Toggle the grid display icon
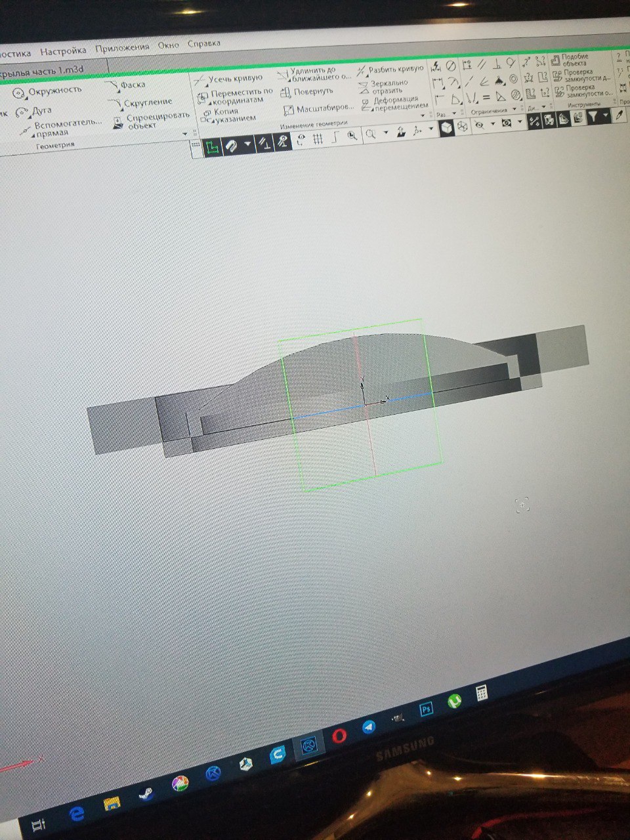This screenshot has height=840, width=630. [318, 138]
